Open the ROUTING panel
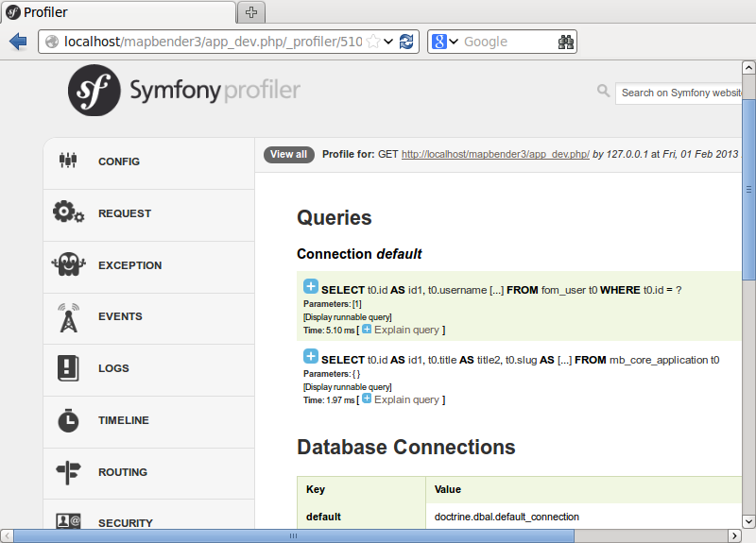This screenshot has height=543, width=756. 148,474
